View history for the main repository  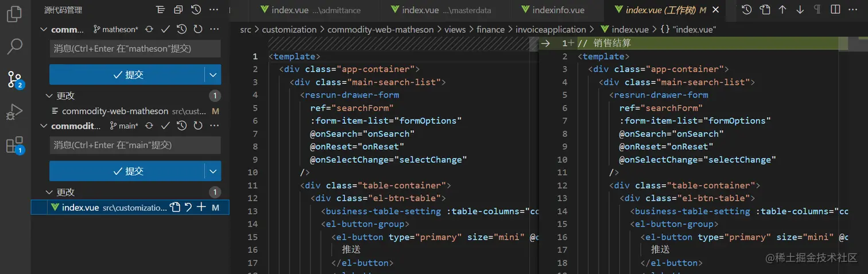(x=181, y=126)
